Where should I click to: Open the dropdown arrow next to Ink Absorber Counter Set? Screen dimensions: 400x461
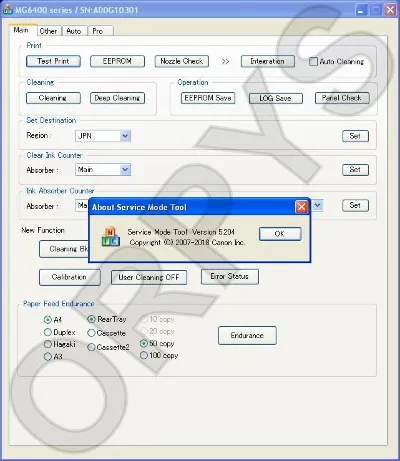pyautogui.click(x=317, y=205)
